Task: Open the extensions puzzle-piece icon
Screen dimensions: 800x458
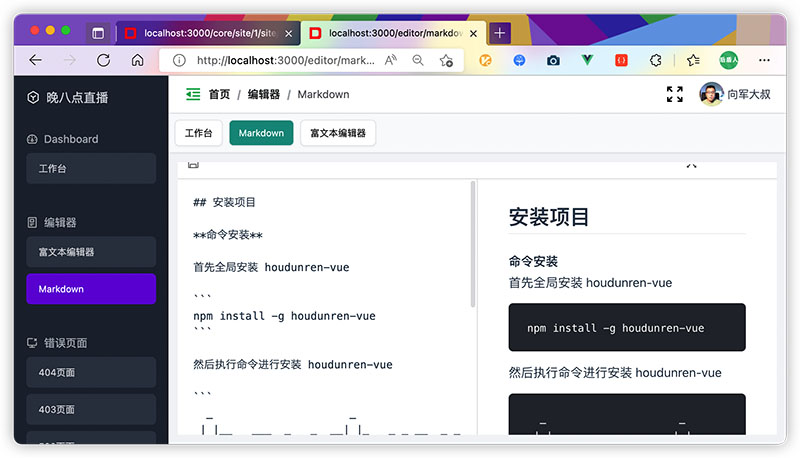Action: [x=656, y=60]
